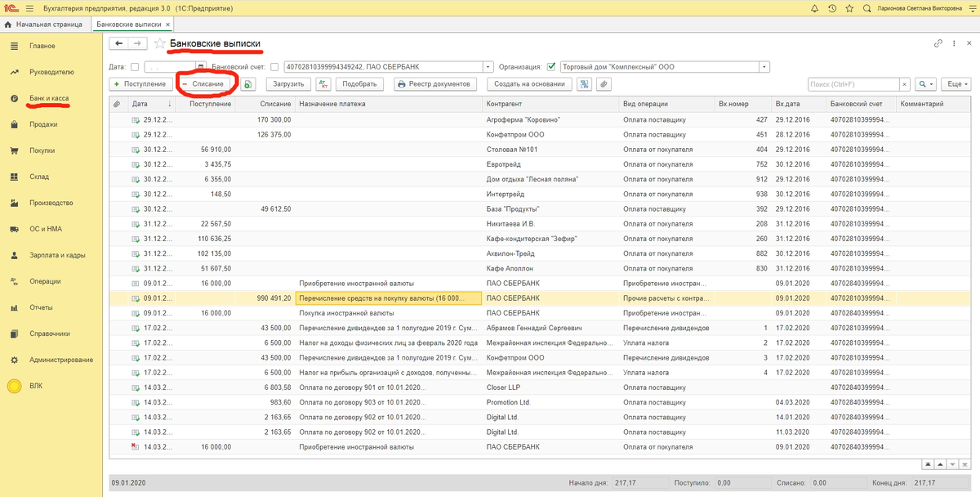
Task: Sort by Вид операции column header
Action: point(666,104)
